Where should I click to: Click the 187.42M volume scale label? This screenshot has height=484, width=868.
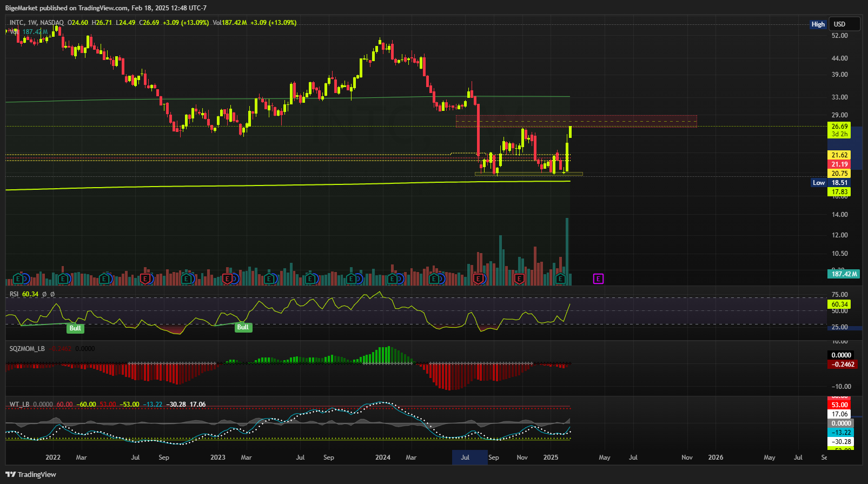pos(844,274)
